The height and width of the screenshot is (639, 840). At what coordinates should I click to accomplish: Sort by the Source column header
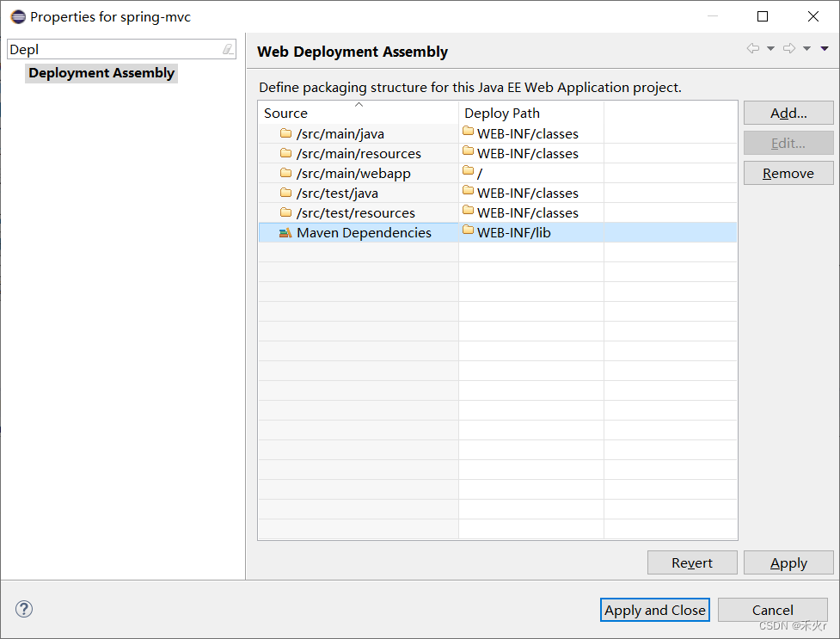tap(286, 113)
